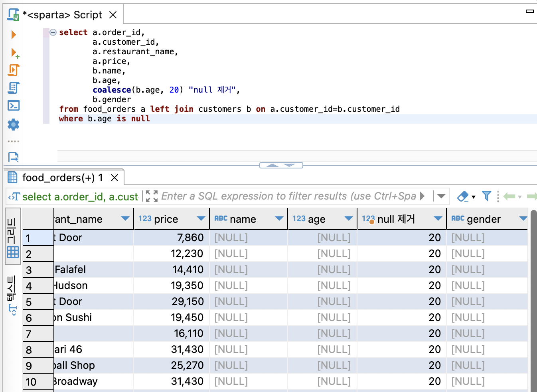Open the gender column filter dropdown
The height and width of the screenshot is (392, 537).
[523, 219]
